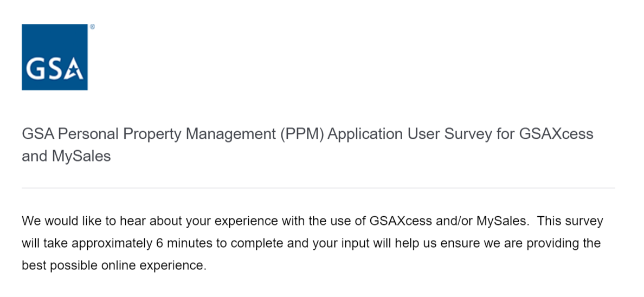Click "best possible online experience" text
The image size is (644, 297).
[114, 266]
